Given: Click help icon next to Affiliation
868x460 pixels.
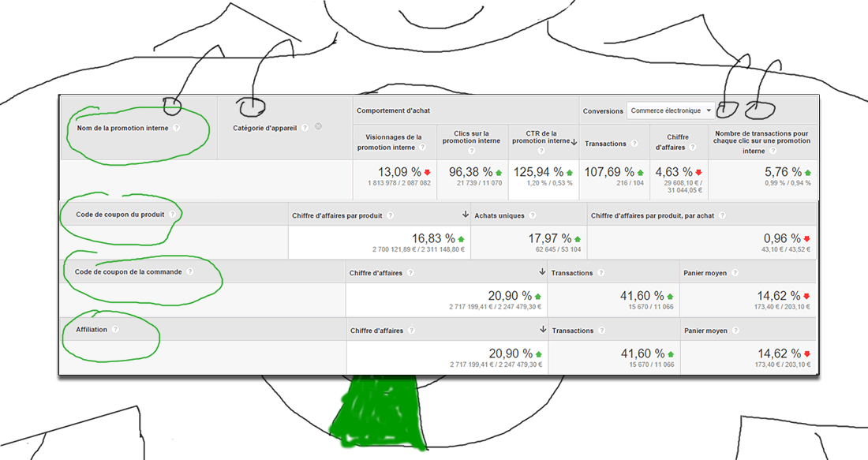Looking at the screenshot, I should point(115,330).
